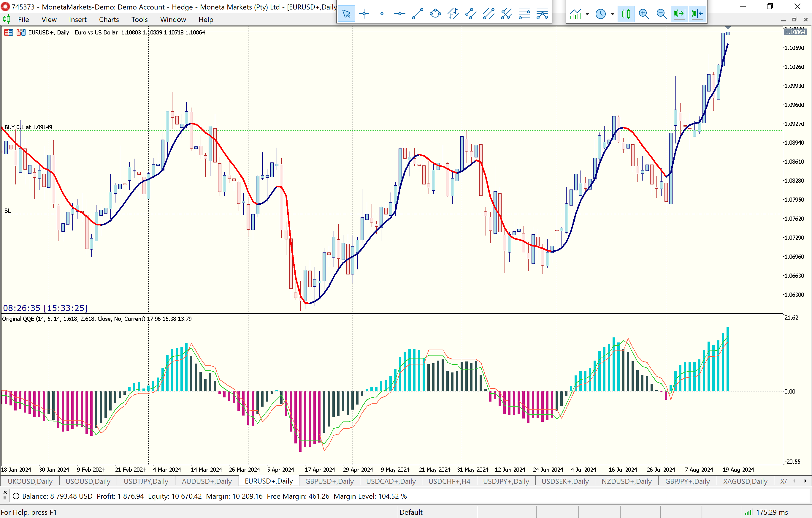The image size is (812, 518).
Task: Select the trendline drawing tool
Action: [418, 14]
